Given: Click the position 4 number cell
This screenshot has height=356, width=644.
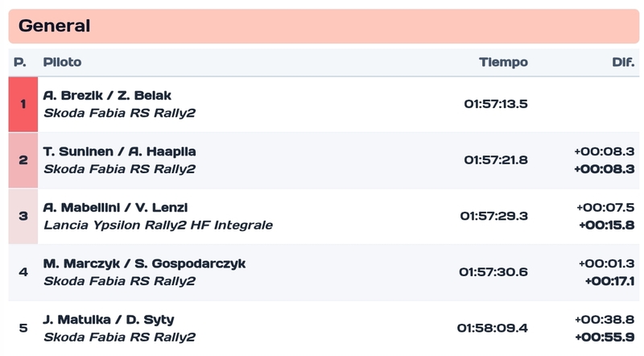Looking at the screenshot, I should click(23, 272).
